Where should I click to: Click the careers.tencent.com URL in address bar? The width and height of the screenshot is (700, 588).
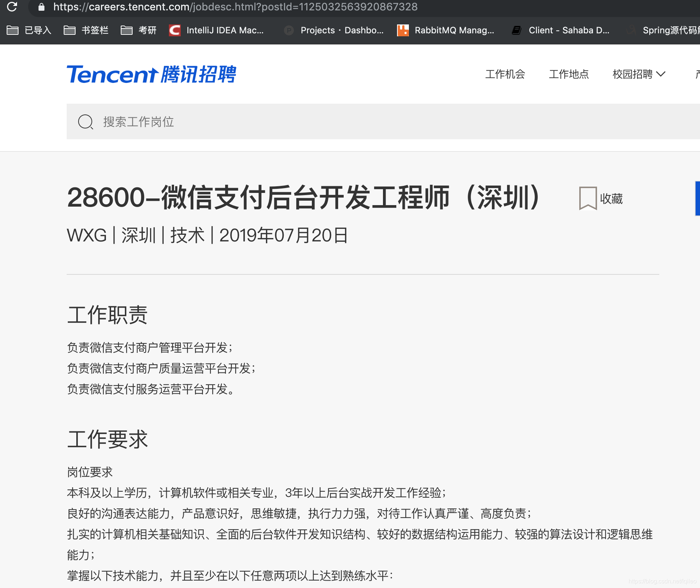point(235,7)
